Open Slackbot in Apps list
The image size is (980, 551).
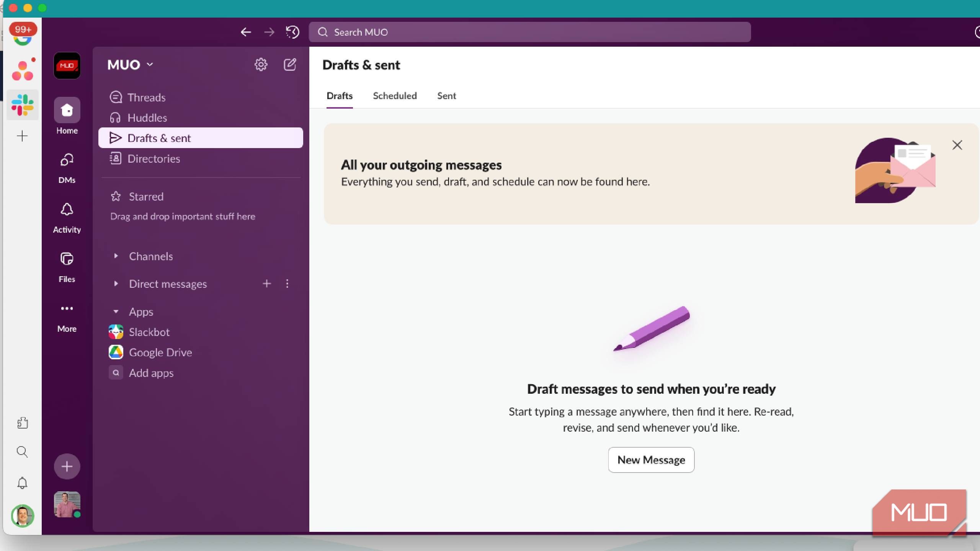(149, 332)
